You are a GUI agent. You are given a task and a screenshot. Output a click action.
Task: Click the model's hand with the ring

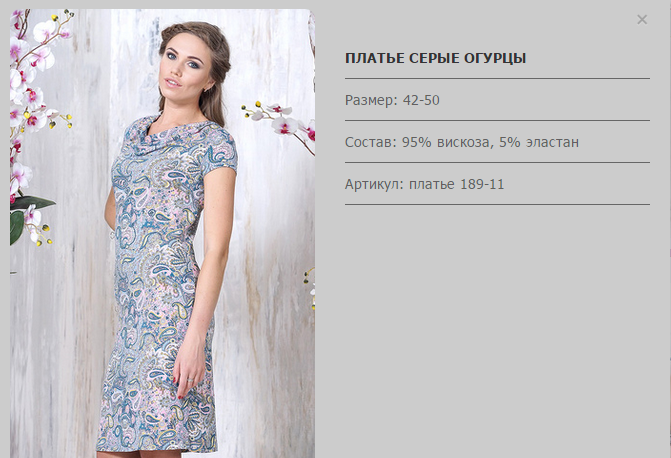[187, 377]
